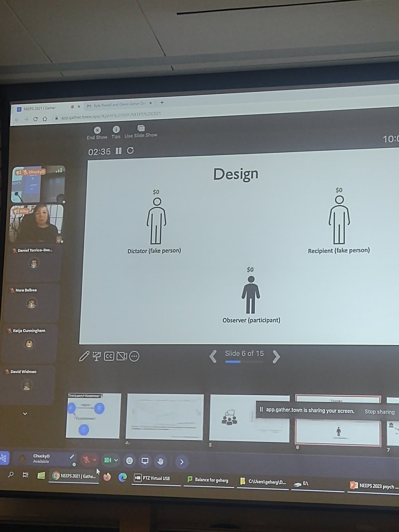This screenshot has height=532, width=399.
Task: Go to previous slide arrow
Action: point(213,356)
